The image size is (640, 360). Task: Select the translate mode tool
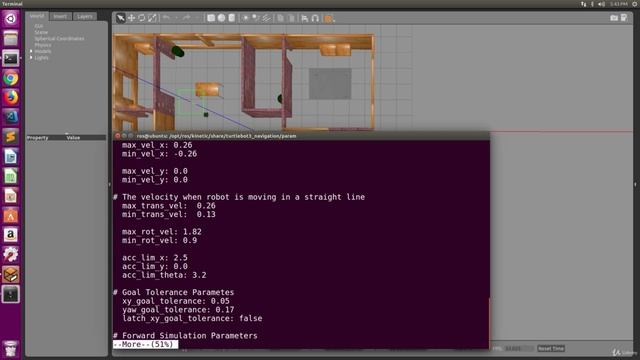(131, 18)
